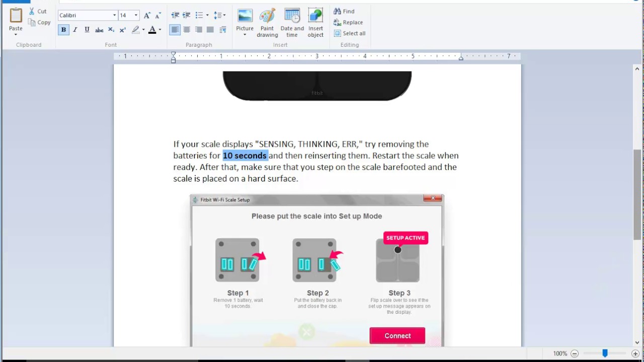
Task: Open the highlight color dropdown arrow
Action: 143,30
